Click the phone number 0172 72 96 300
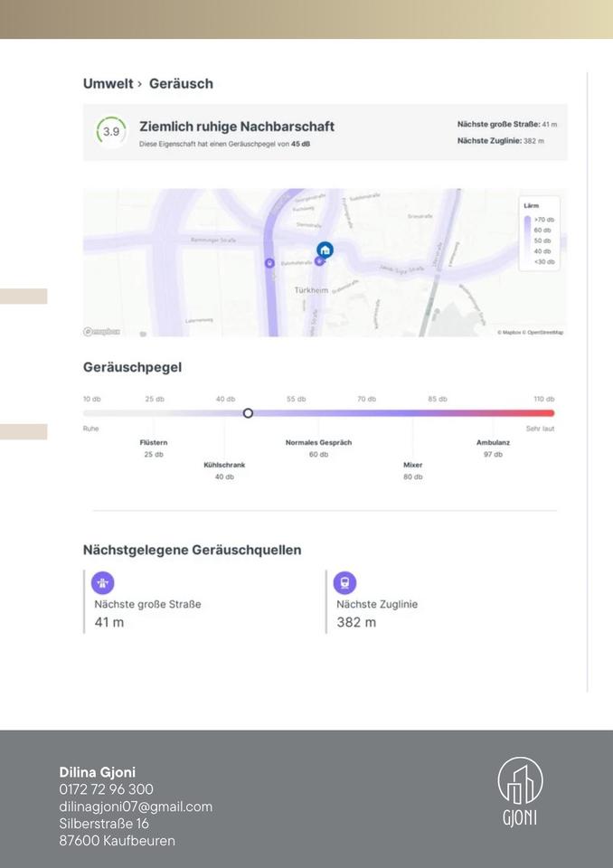 click(x=106, y=789)
